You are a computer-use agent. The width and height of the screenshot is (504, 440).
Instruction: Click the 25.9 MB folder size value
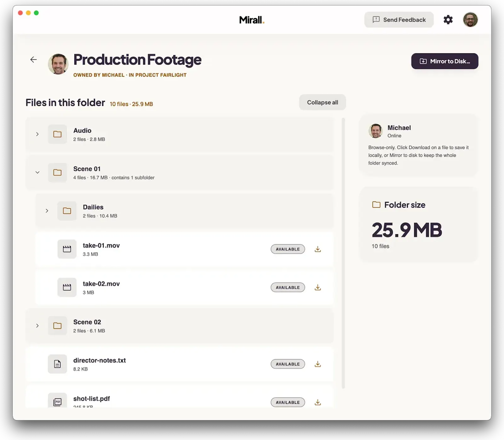click(x=407, y=230)
